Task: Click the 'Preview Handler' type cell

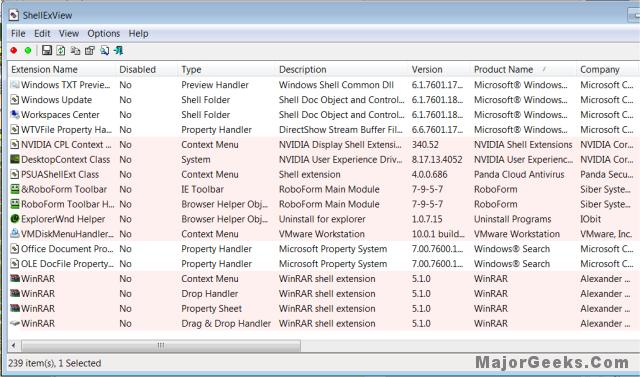Action: [x=215, y=85]
